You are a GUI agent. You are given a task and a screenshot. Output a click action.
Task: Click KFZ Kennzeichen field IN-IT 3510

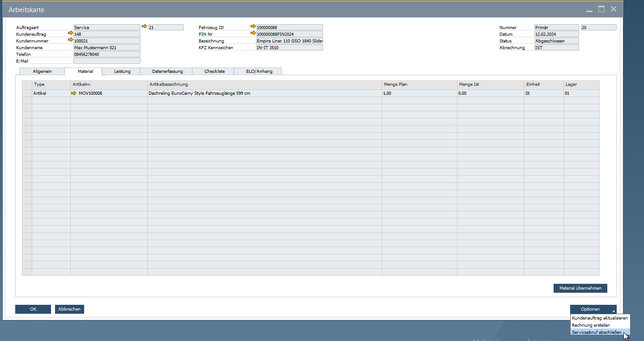(289, 47)
